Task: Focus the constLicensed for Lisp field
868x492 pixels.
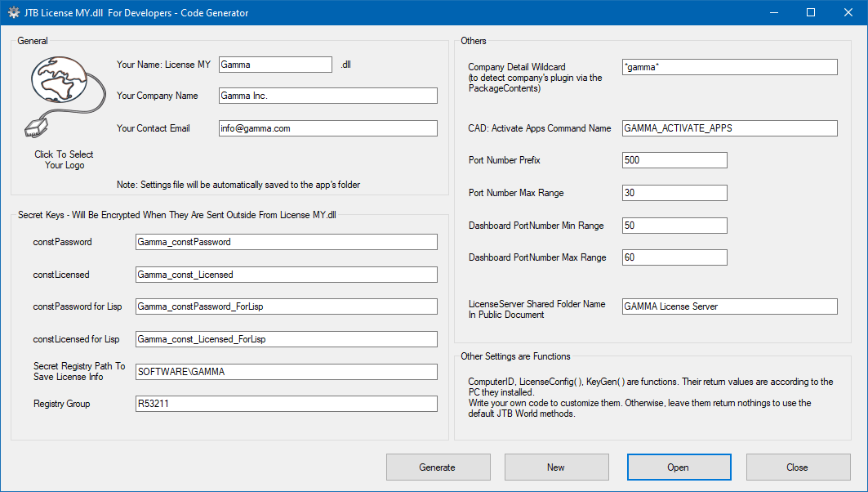Action: tap(286, 339)
